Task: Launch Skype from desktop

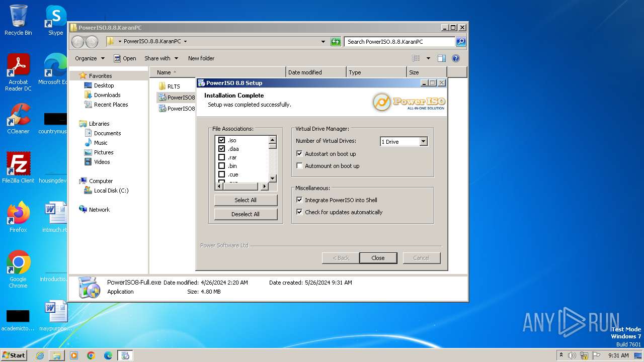Action: [x=55, y=20]
